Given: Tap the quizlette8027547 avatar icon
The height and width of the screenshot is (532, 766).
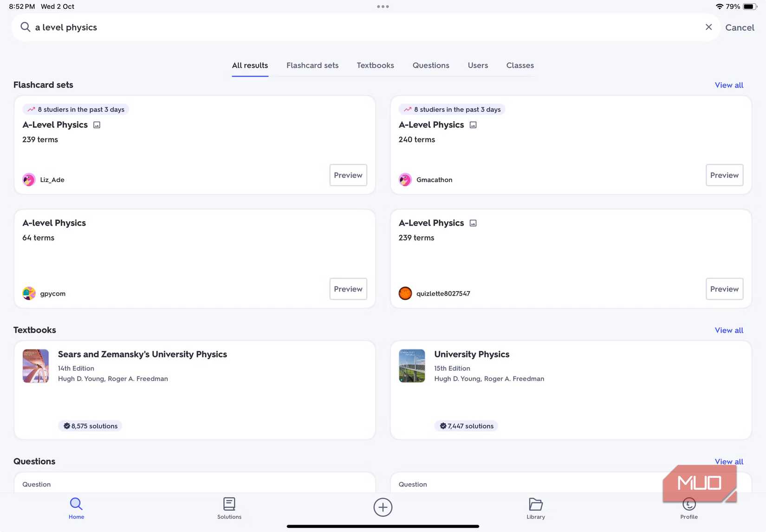Looking at the screenshot, I should pyautogui.click(x=405, y=293).
